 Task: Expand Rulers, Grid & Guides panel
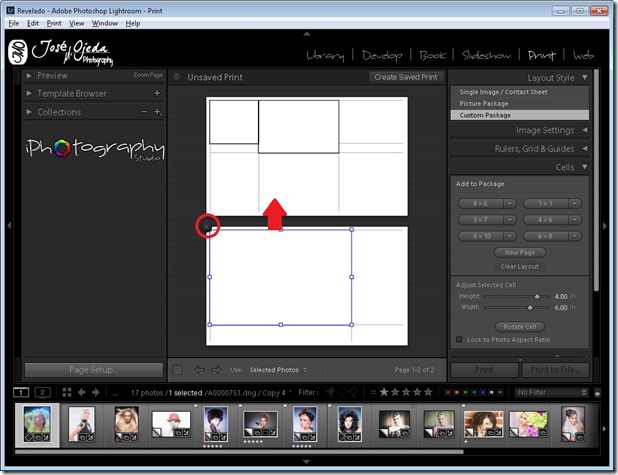tap(584, 148)
